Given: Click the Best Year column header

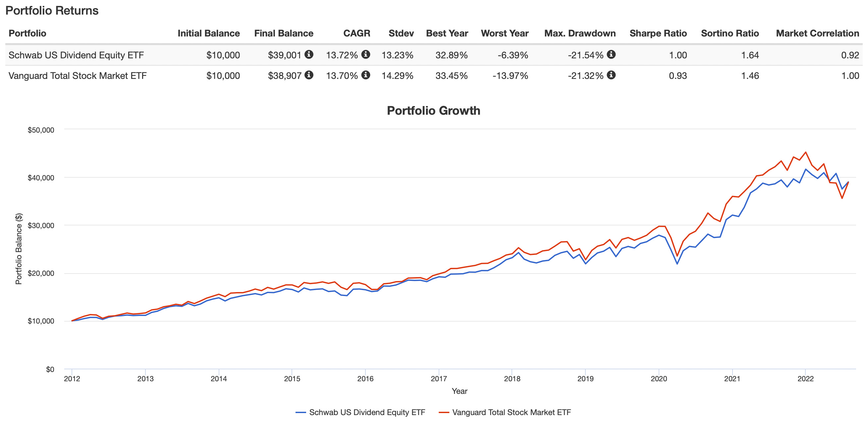Looking at the screenshot, I should 447,33.
